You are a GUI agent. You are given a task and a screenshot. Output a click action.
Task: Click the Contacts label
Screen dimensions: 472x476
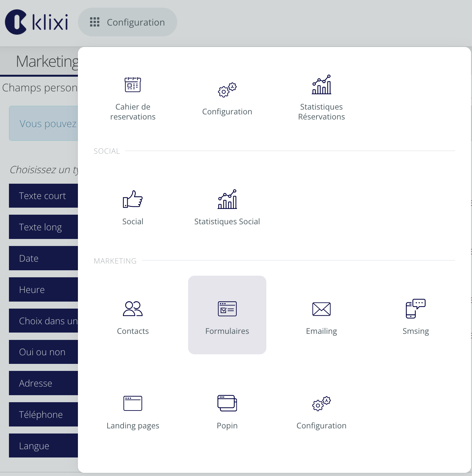pyautogui.click(x=133, y=331)
